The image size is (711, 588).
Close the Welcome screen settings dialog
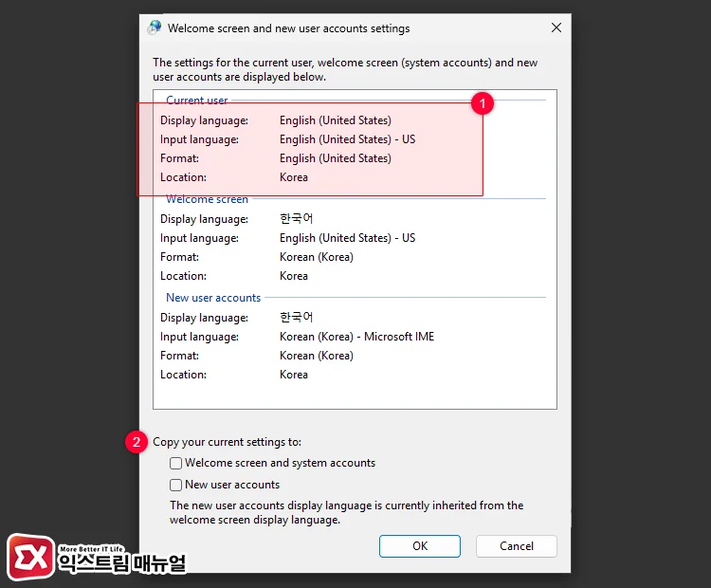pos(555,28)
